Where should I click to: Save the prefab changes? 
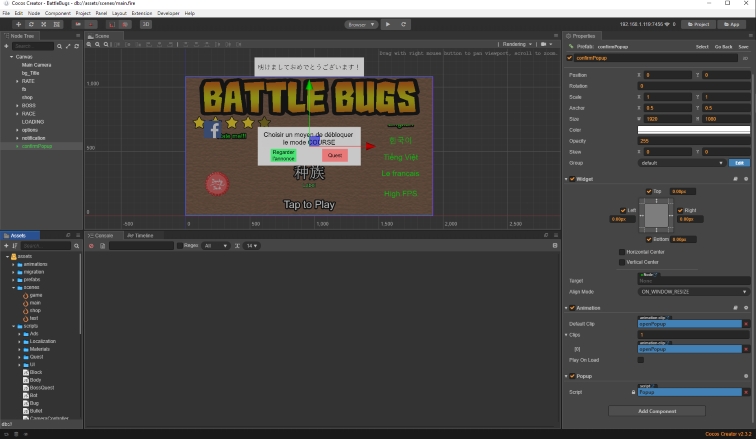point(743,47)
